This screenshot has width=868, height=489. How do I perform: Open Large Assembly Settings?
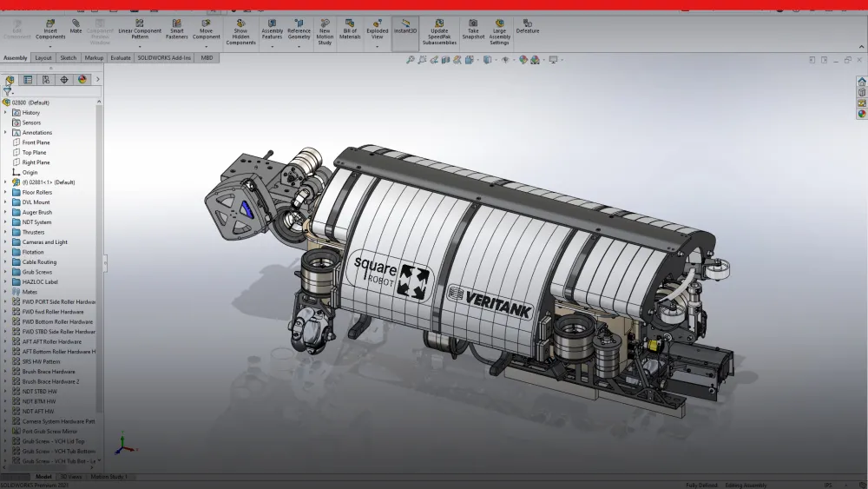point(499,32)
